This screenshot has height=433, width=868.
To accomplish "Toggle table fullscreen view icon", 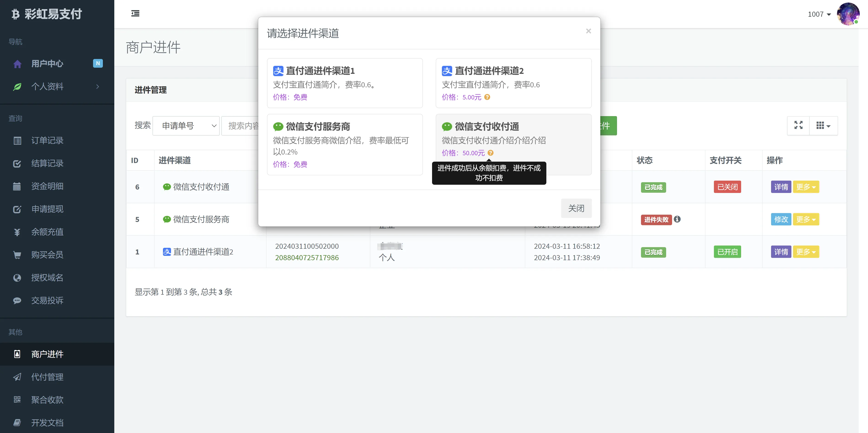I will click(798, 125).
